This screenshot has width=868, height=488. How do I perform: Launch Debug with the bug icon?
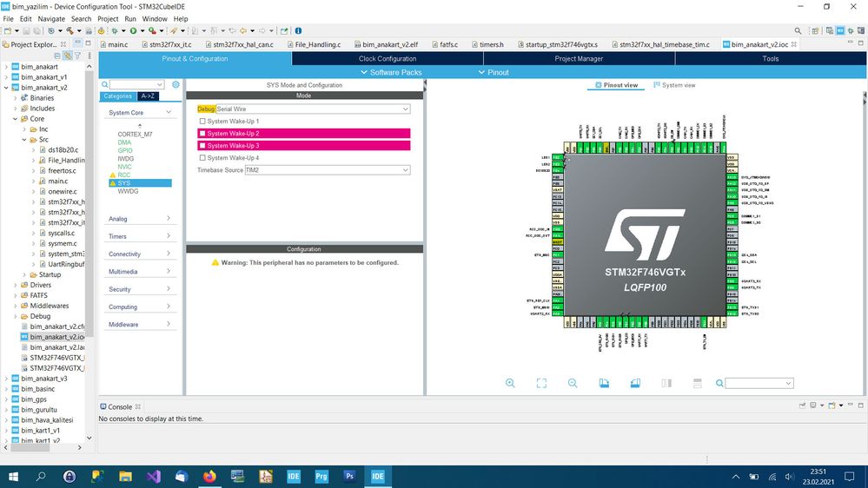click(115, 31)
